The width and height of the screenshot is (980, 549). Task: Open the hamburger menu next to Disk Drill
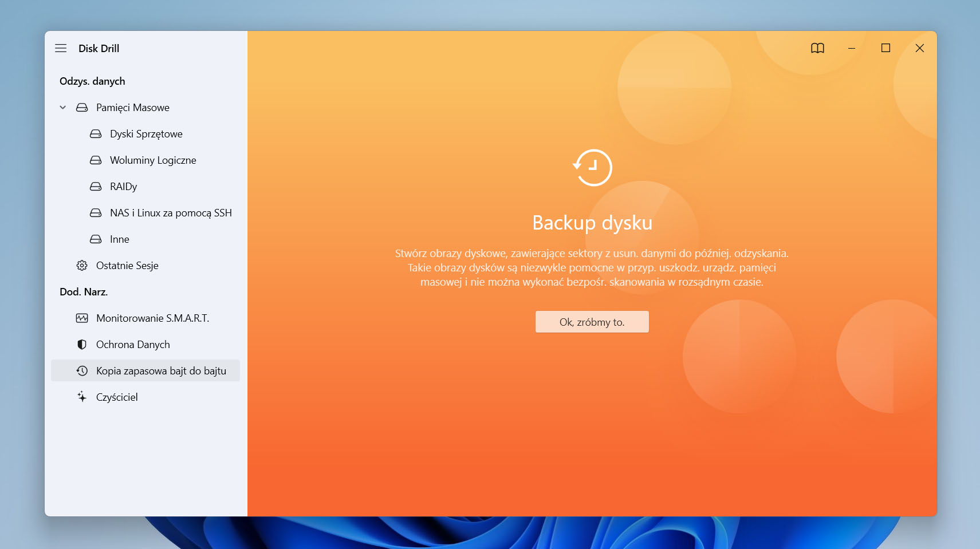(61, 48)
